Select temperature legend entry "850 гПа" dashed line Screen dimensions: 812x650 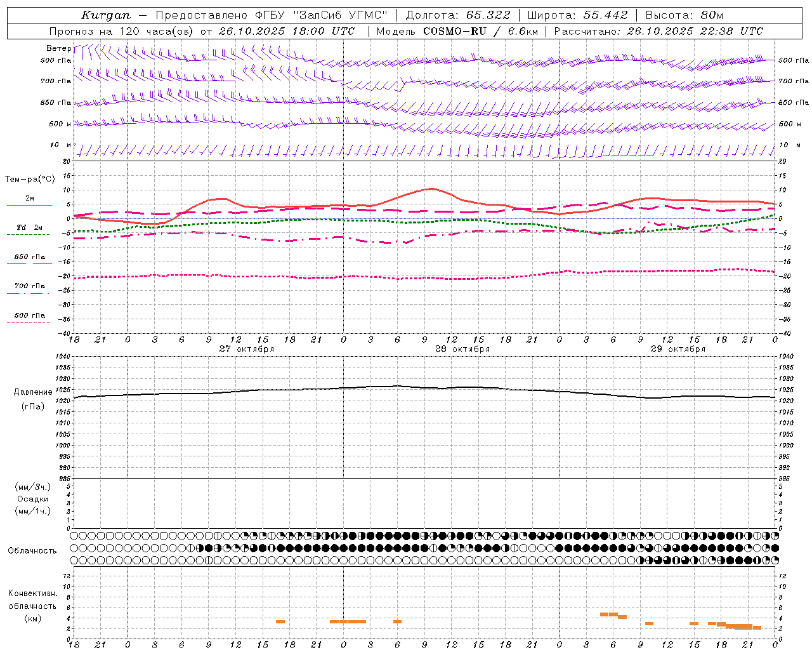pyautogui.click(x=29, y=258)
